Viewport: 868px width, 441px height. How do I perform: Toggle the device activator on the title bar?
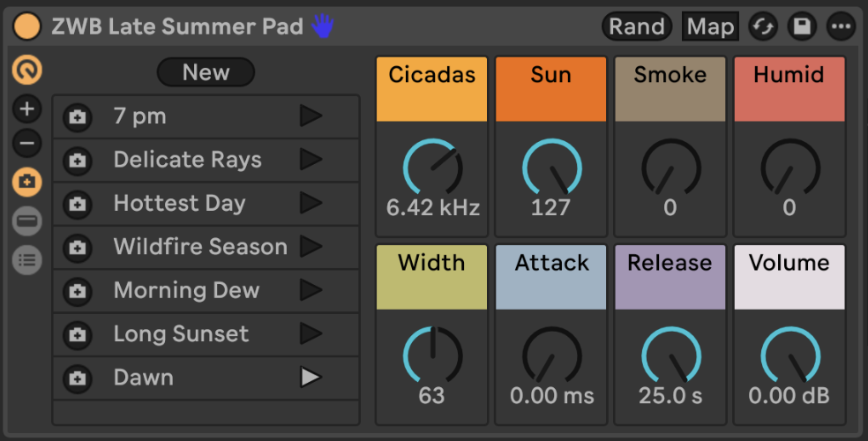point(27,26)
